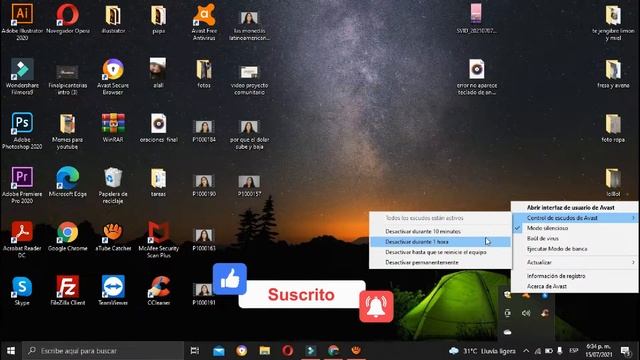Open Abrir interfaz de usuario de Avast
640x360 pixels.
pos(574,207)
